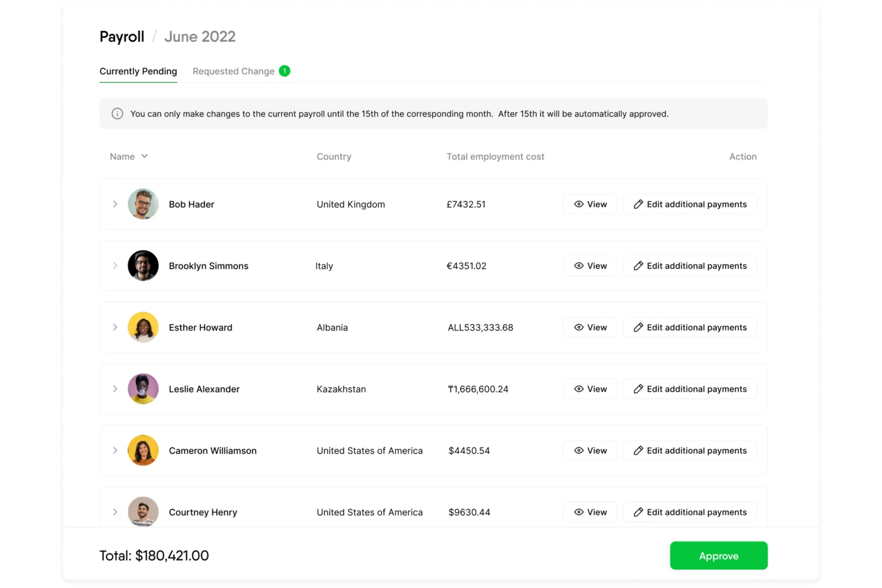882x588 pixels.
Task: Sort by the Name column dropdown
Action: tap(129, 157)
